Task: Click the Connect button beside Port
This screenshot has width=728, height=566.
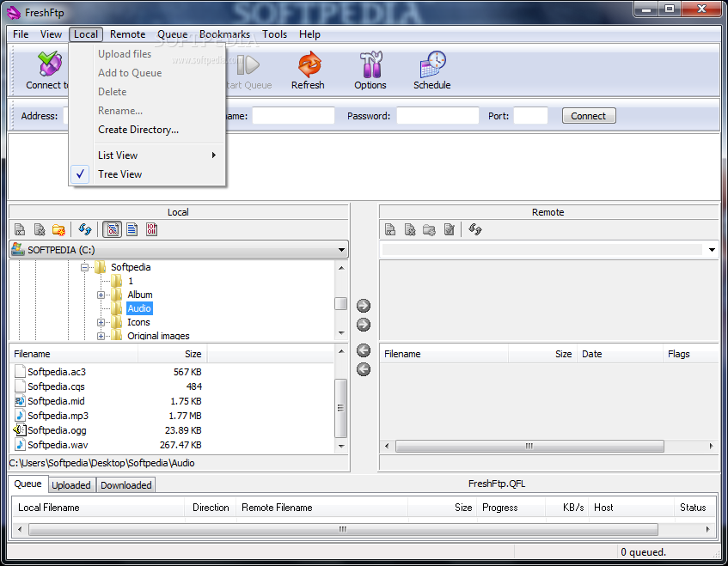Action: (589, 116)
